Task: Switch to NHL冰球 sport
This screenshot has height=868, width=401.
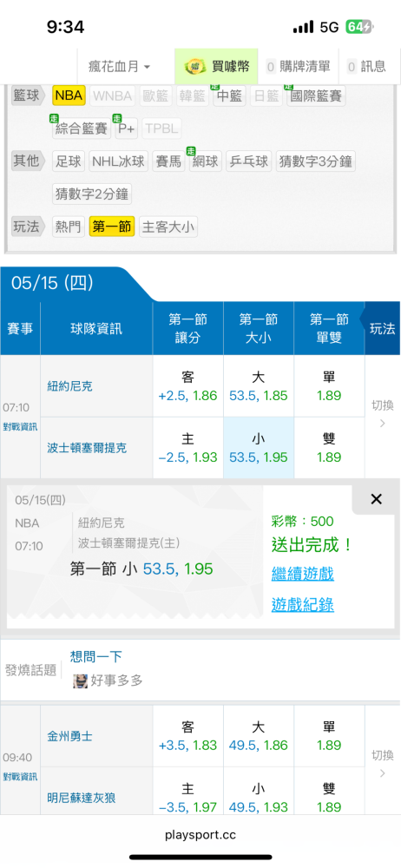Action: [x=119, y=161]
